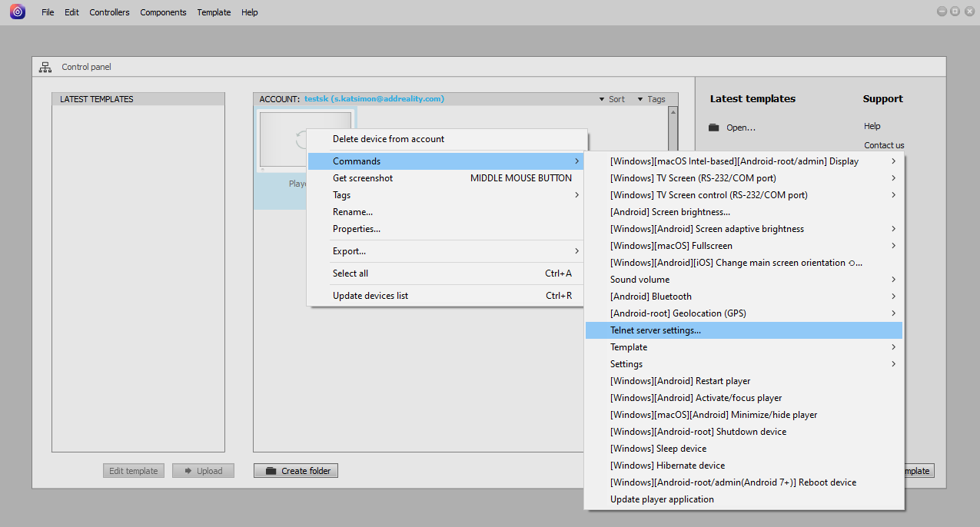Select the player device thumbnail

click(305, 141)
